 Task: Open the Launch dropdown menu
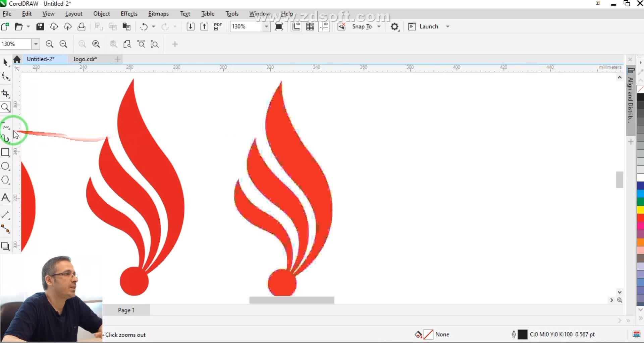click(447, 27)
